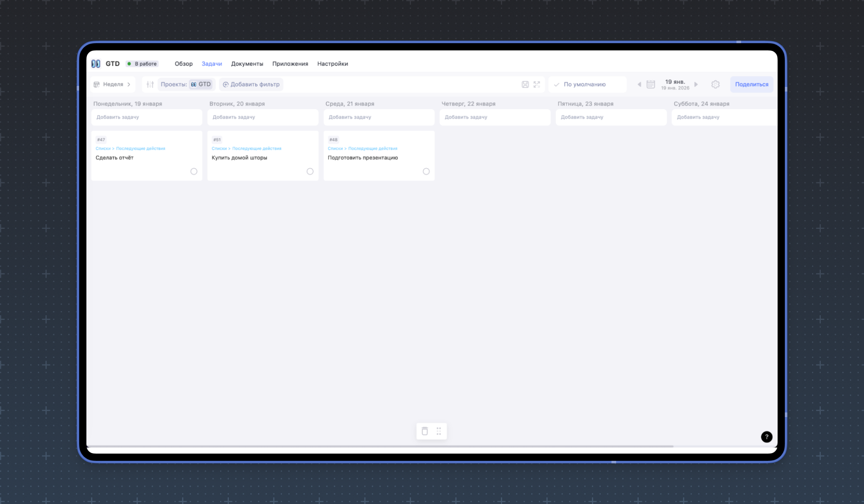Open the "Неделя" view selector
The image size is (864, 504).
(113, 84)
